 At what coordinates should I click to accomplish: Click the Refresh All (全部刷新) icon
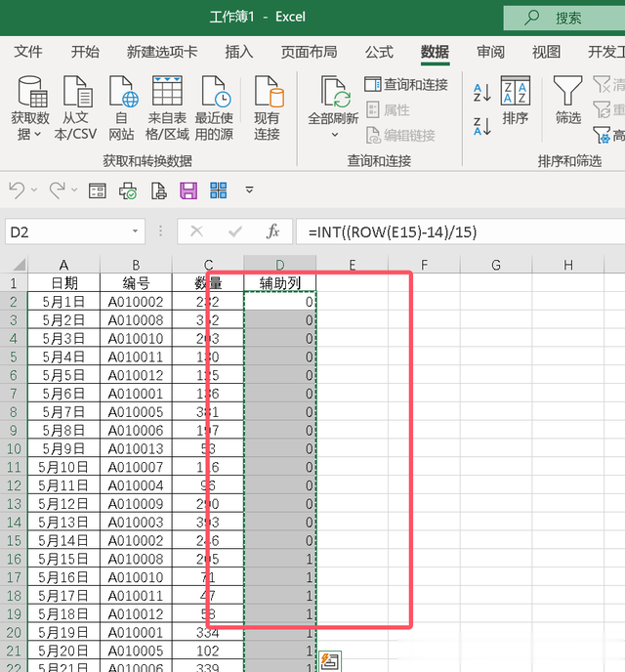335,91
